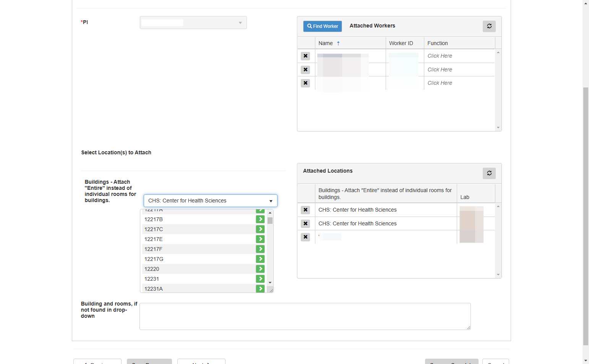Viewport: 589px width, 364px height.
Task: Click the Lab column header
Action: [x=476, y=194]
